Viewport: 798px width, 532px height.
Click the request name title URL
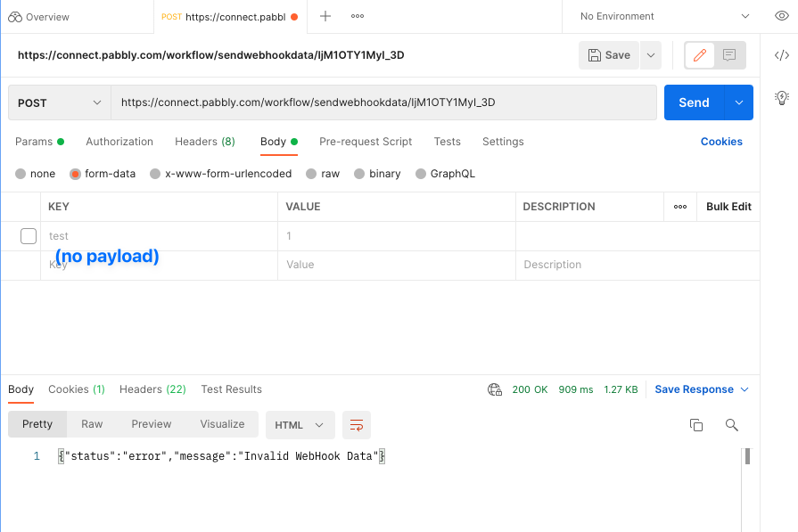(210, 55)
